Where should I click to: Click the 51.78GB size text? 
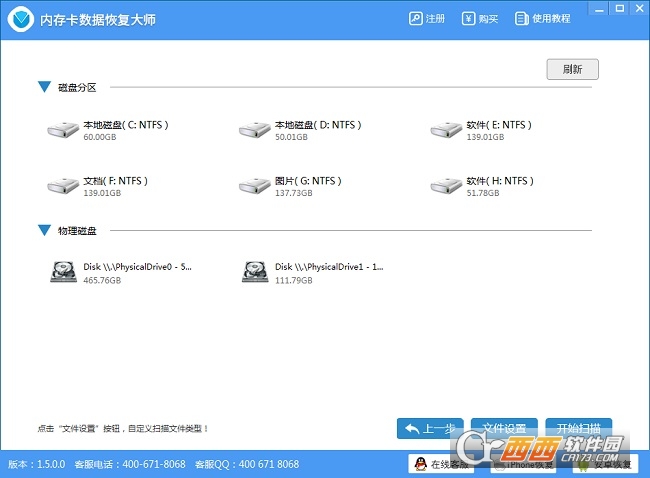coord(483,193)
